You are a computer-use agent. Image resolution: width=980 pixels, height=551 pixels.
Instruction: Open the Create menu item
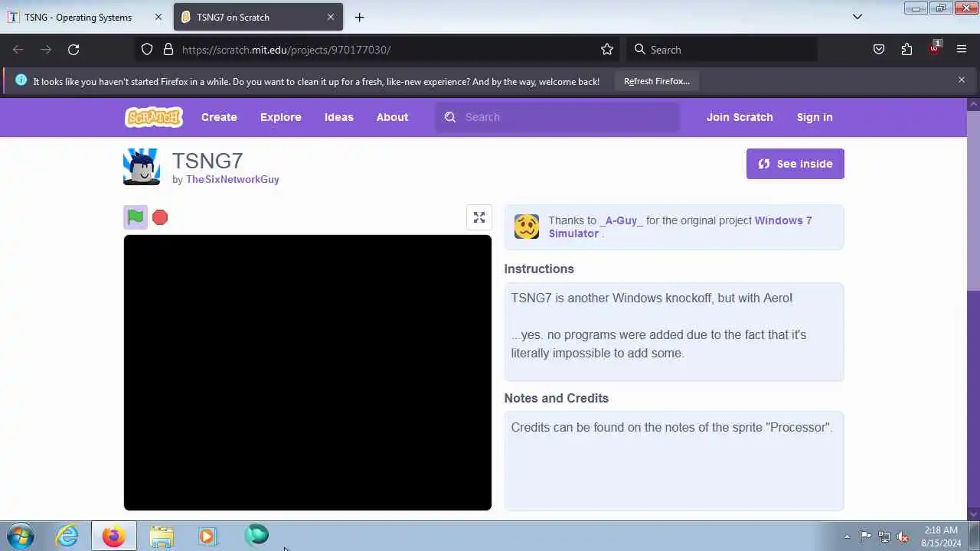[219, 117]
